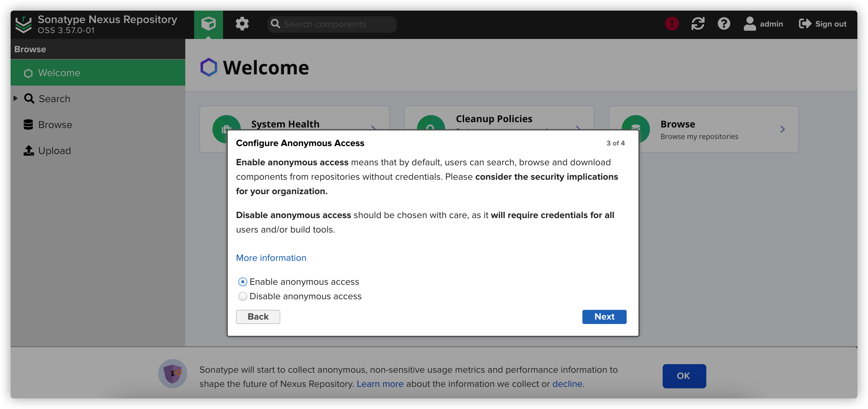Open the More information link
Viewport: 868px width, 409px height.
point(271,258)
